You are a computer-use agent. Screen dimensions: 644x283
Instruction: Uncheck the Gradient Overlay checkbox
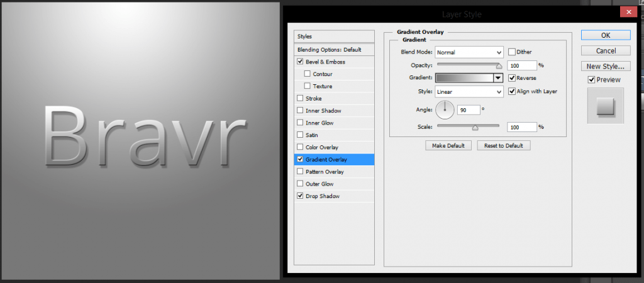point(300,159)
